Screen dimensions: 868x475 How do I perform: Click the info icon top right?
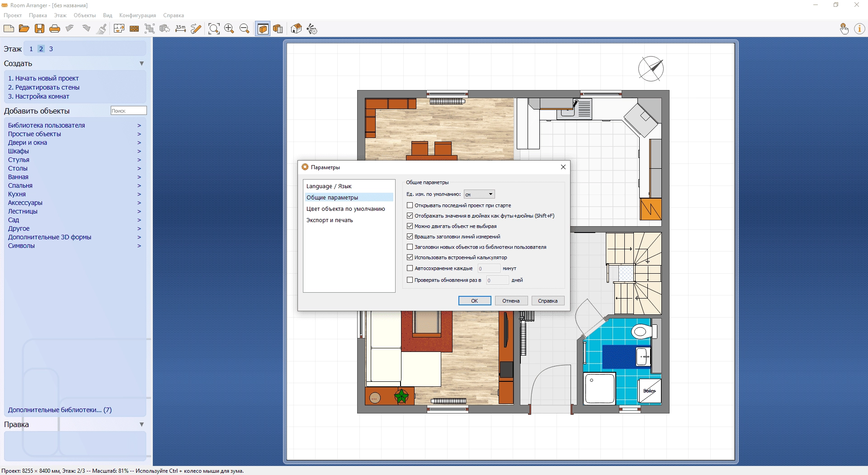coord(859,29)
